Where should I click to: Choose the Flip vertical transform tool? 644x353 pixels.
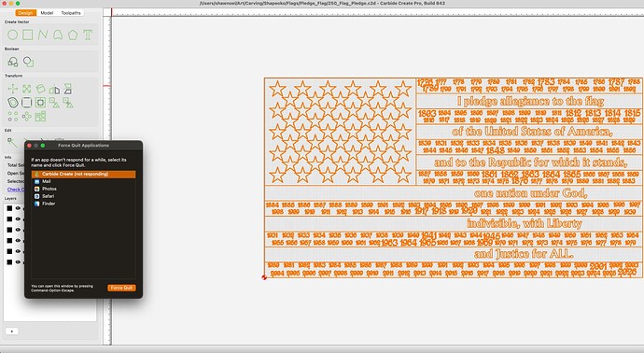(68, 89)
